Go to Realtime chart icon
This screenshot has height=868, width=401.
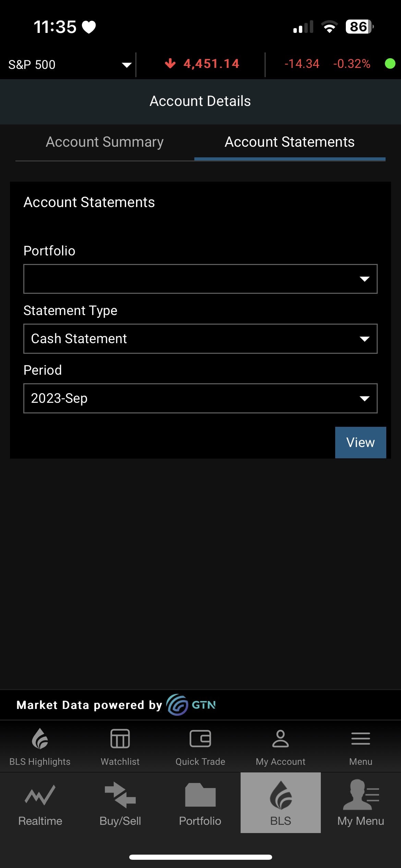point(40,795)
